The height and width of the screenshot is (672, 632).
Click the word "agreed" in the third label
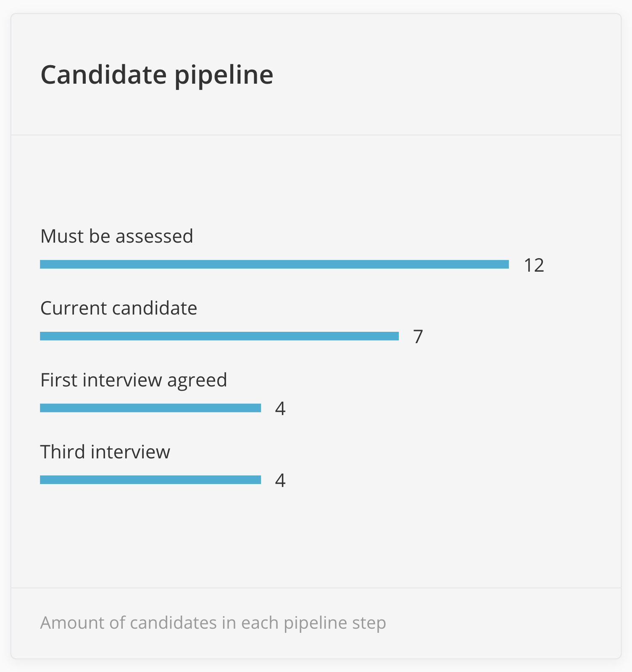click(197, 381)
